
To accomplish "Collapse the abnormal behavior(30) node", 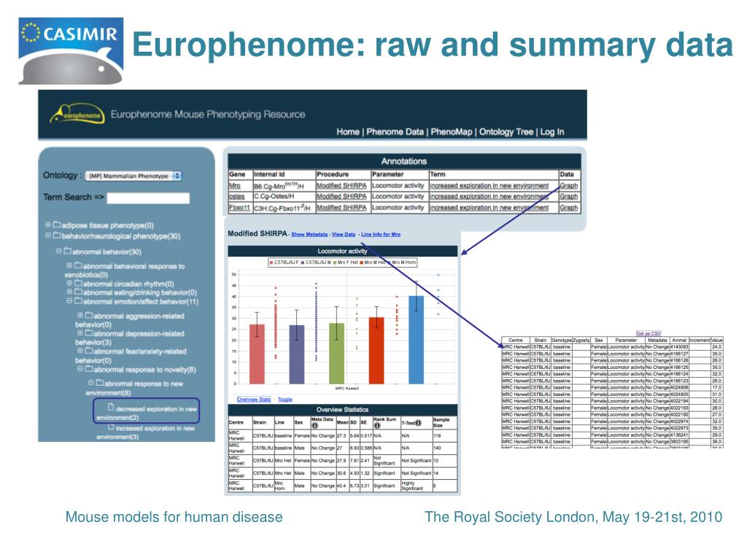I will click(58, 251).
